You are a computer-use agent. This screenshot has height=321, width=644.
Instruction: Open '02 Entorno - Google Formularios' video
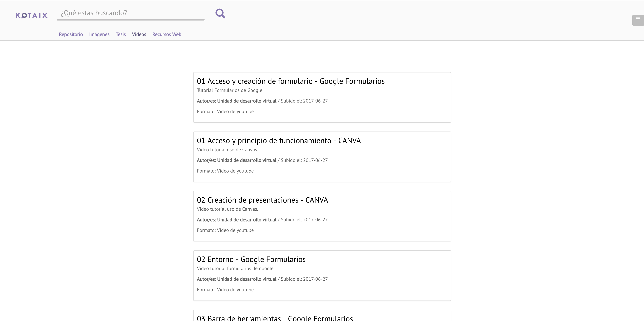[251, 259]
